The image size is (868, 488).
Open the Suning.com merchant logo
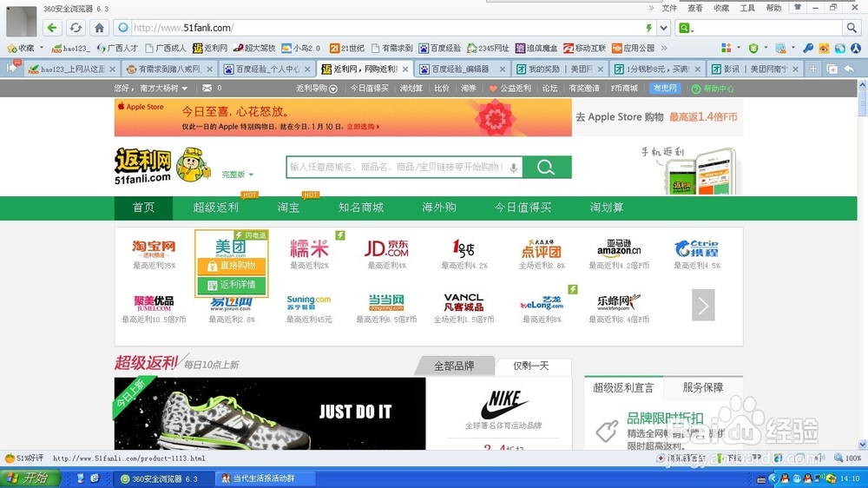tap(308, 302)
